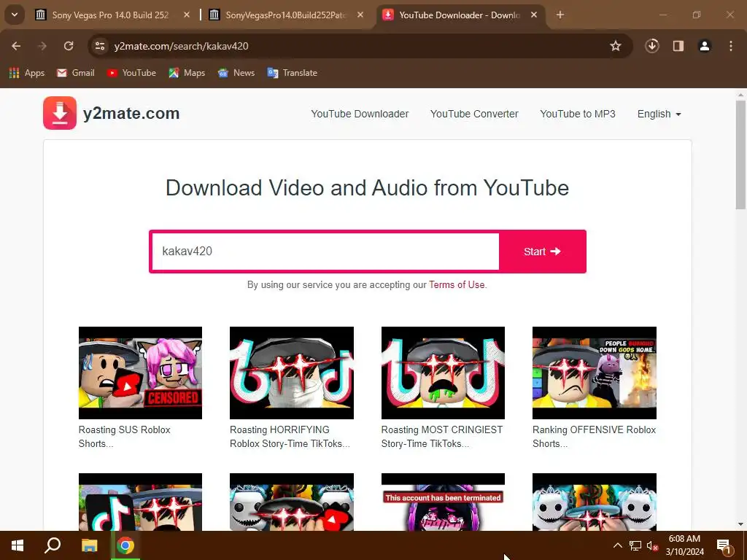Open the muted volume tray icon
The height and width of the screenshot is (560, 747).
pyautogui.click(x=652, y=545)
